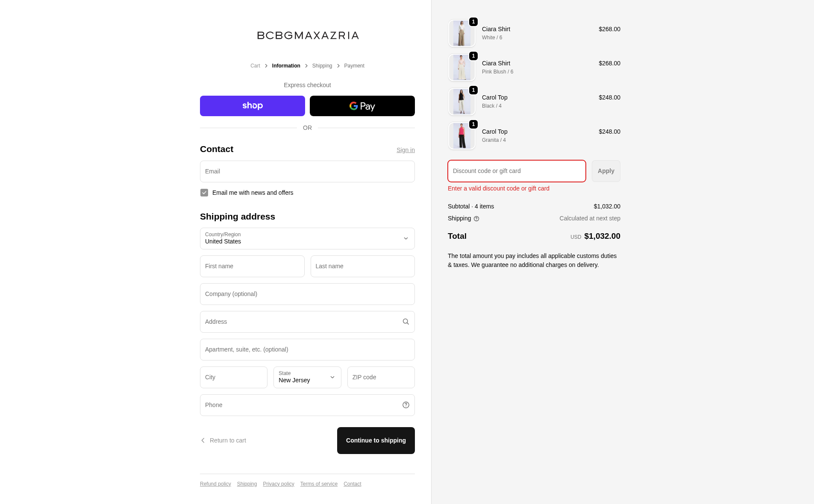Image resolution: width=814 pixels, height=504 pixels.
Task: Open the Country/Region dropdown
Action: click(307, 238)
